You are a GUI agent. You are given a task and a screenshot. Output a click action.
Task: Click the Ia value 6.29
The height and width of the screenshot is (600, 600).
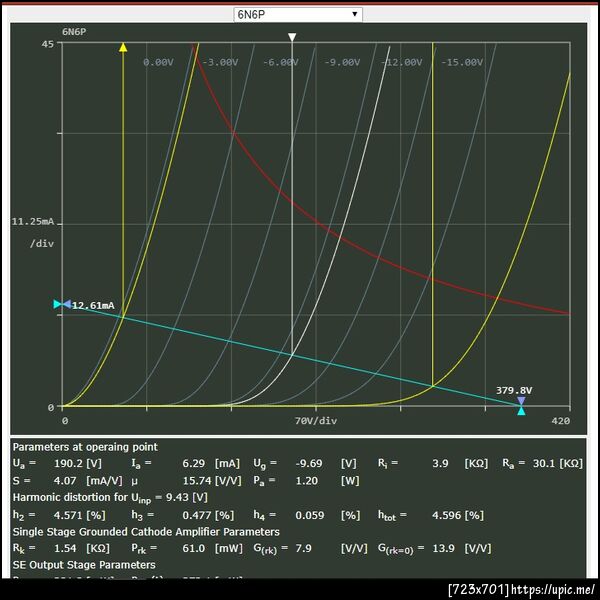pos(194,463)
